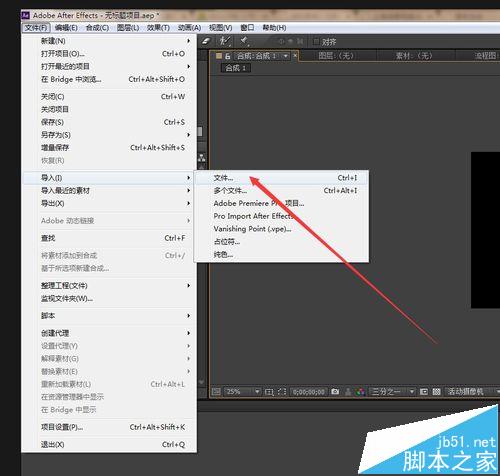Open the 效果(T) menu
This screenshot has width=500, height=476.
click(x=158, y=28)
